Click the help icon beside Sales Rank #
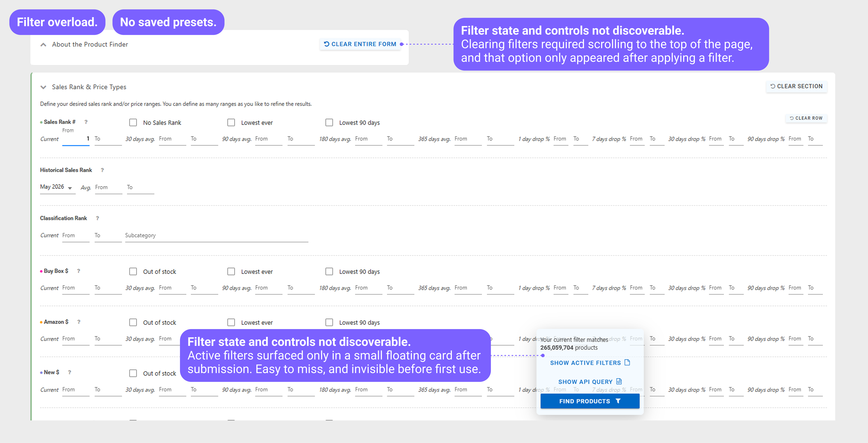This screenshot has height=443, width=868. click(x=86, y=122)
